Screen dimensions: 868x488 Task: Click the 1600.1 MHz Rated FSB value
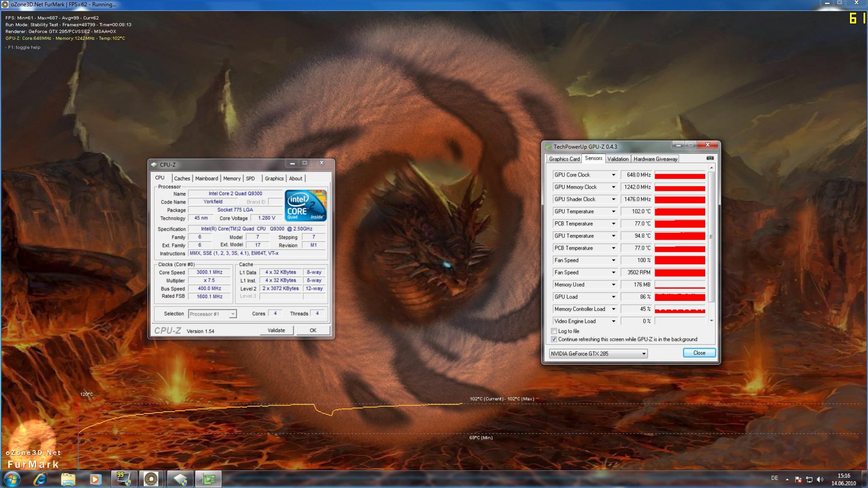209,297
